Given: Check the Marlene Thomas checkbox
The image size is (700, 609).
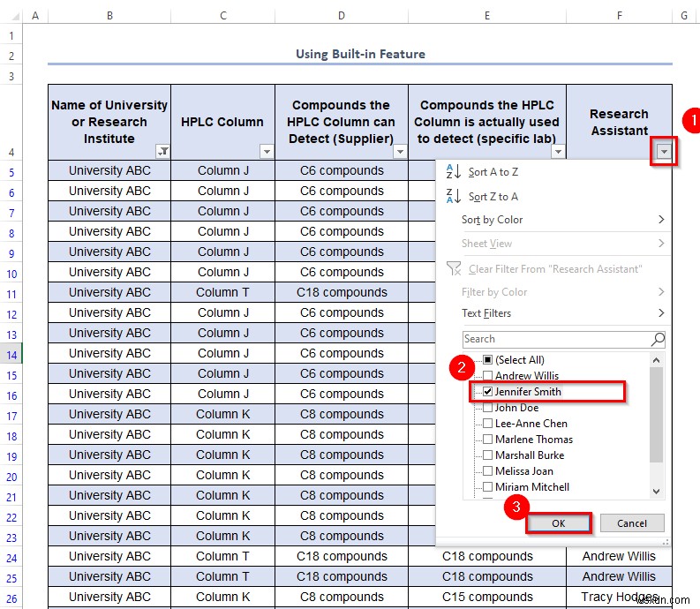Looking at the screenshot, I should (487, 440).
